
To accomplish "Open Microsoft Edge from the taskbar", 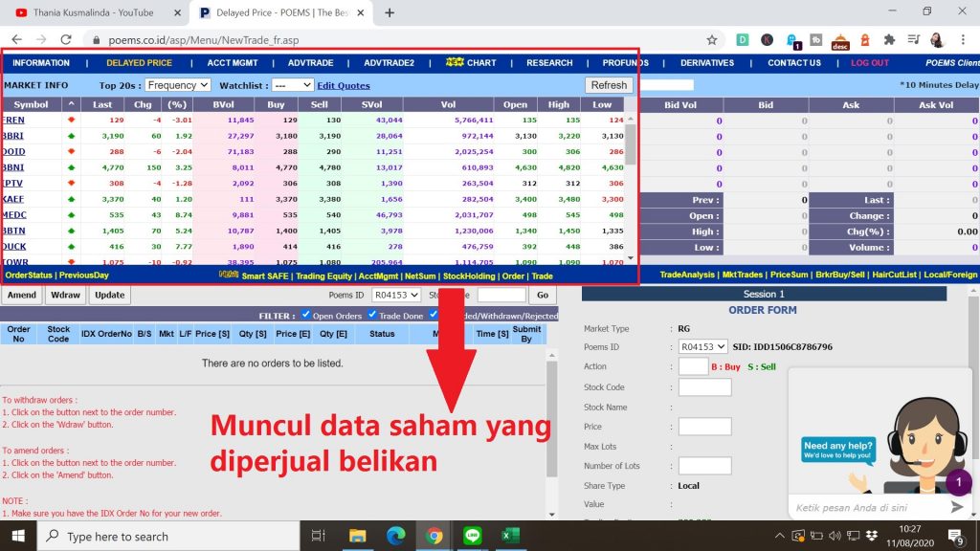I will tap(396, 536).
